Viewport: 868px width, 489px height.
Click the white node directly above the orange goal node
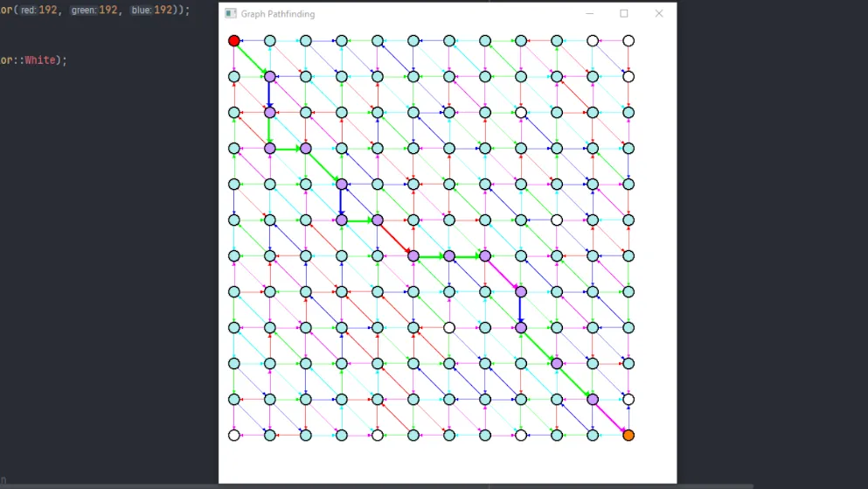pyautogui.click(x=628, y=399)
